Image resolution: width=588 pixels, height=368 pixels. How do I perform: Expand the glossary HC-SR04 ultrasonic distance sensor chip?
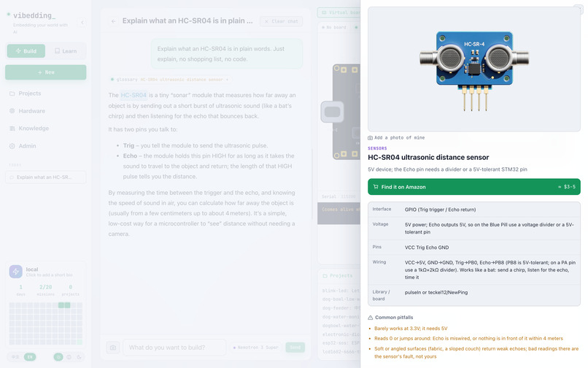170,80
